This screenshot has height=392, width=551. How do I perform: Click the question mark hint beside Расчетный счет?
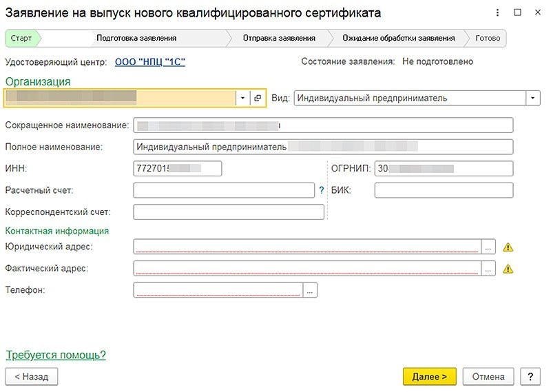(x=321, y=191)
